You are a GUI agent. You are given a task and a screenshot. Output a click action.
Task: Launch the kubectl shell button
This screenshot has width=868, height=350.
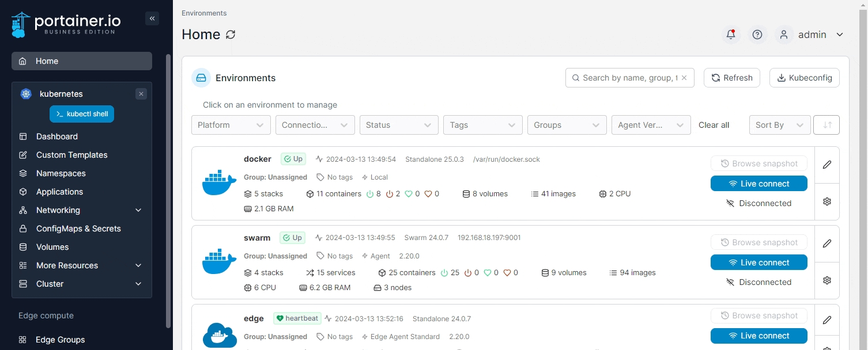click(82, 114)
